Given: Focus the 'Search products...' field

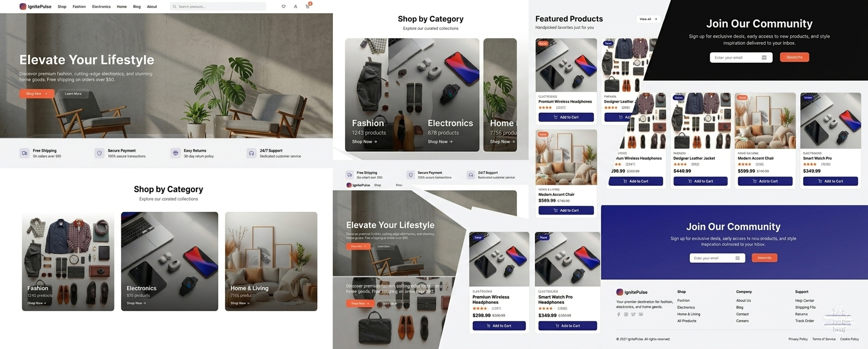Looking at the screenshot, I should 218,6.
